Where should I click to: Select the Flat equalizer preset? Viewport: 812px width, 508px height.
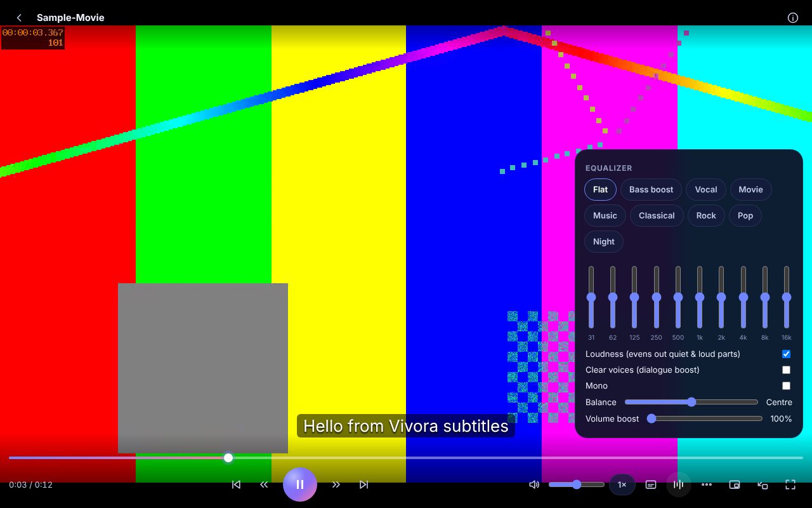(x=600, y=189)
